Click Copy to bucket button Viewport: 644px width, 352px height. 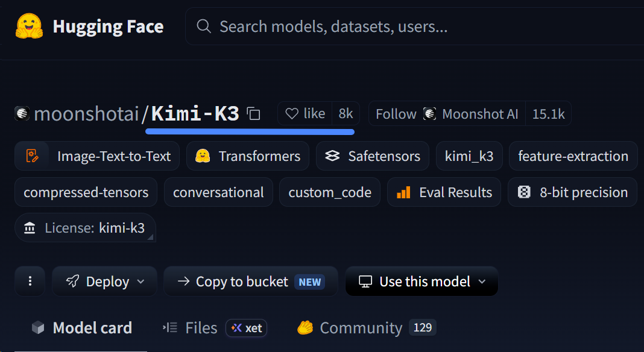pyautogui.click(x=250, y=281)
